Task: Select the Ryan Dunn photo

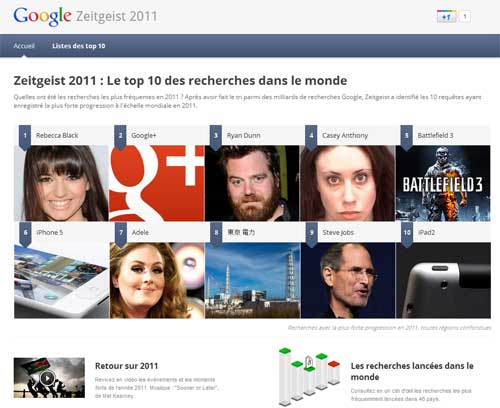Action: (252, 183)
